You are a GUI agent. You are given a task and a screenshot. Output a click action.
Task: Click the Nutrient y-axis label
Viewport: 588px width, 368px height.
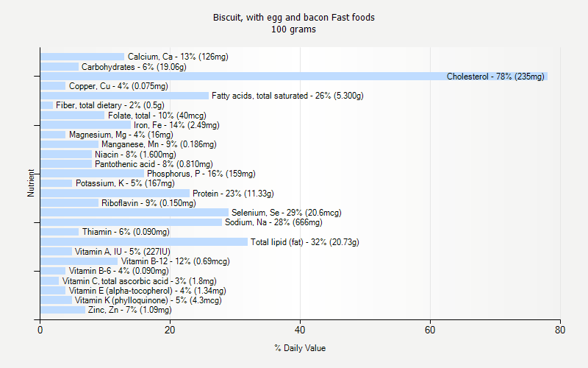31,183
